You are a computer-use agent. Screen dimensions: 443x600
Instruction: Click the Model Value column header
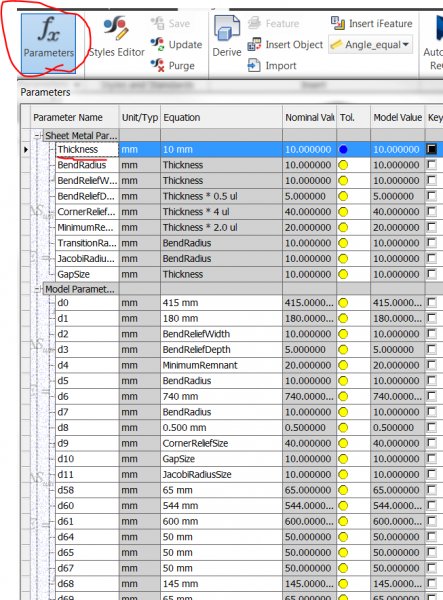pos(397,117)
